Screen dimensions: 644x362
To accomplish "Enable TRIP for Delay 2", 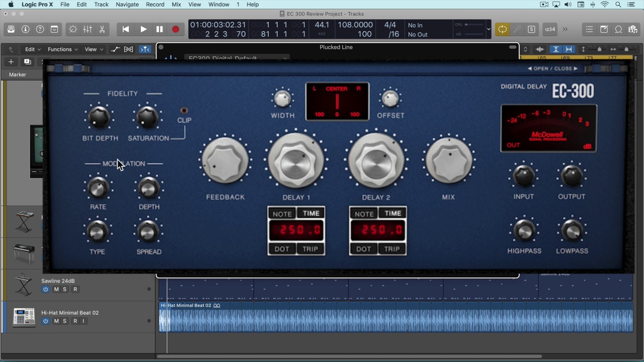I will click(392, 249).
